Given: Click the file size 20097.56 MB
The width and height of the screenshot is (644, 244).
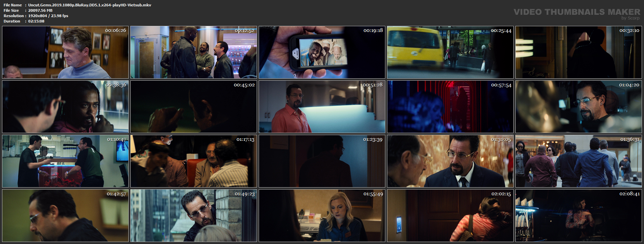Looking at the screenshot, I should coord(40,10).
